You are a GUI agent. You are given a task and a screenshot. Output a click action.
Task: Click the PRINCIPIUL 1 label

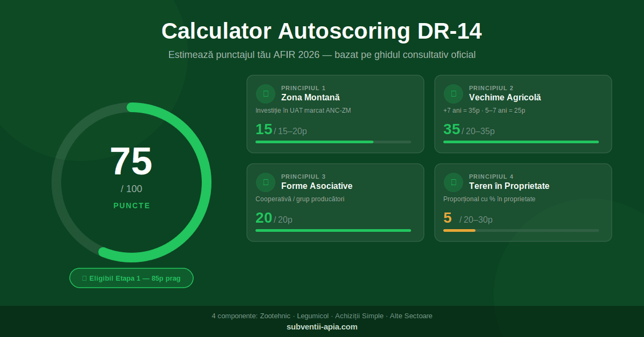pos(303,88)
